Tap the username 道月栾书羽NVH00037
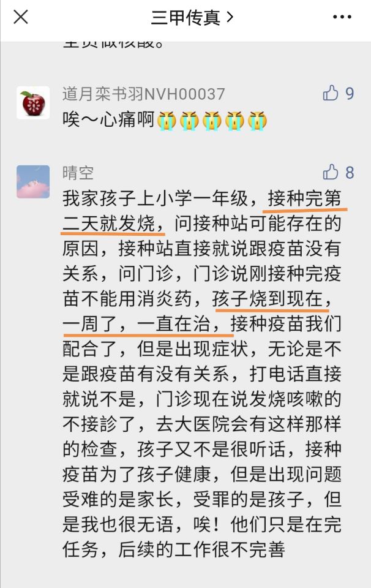Viewport: 371px width, 588px height. 143,94
